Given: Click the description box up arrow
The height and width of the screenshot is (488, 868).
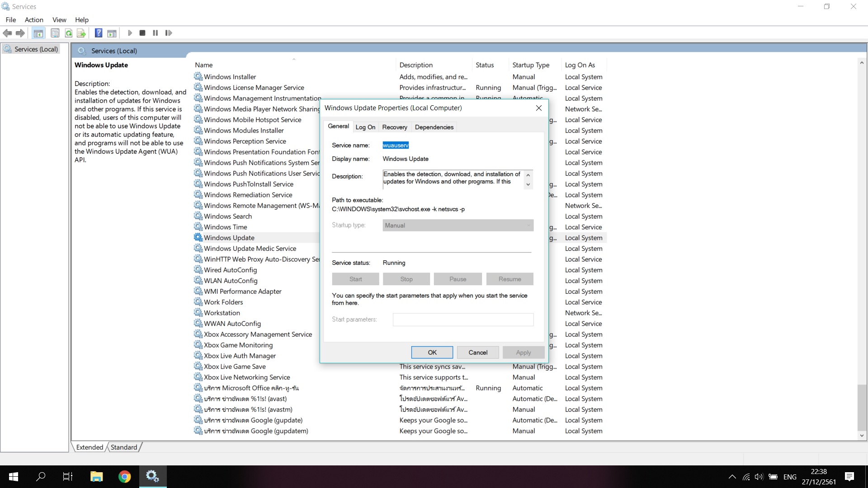Looking at the screenshot, I should click(x=528, y=174).
